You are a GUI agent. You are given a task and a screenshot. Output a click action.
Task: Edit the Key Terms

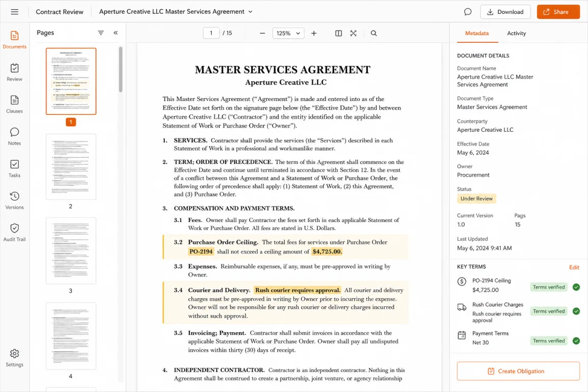point(574,267)
